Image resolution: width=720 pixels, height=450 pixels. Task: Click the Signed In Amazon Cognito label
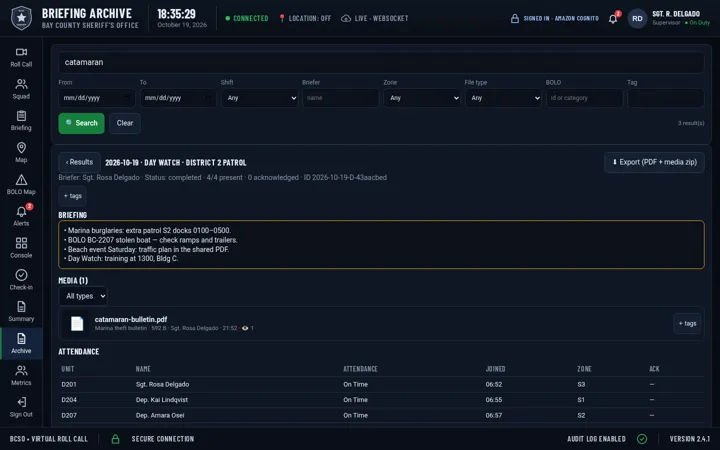(561, 18)
